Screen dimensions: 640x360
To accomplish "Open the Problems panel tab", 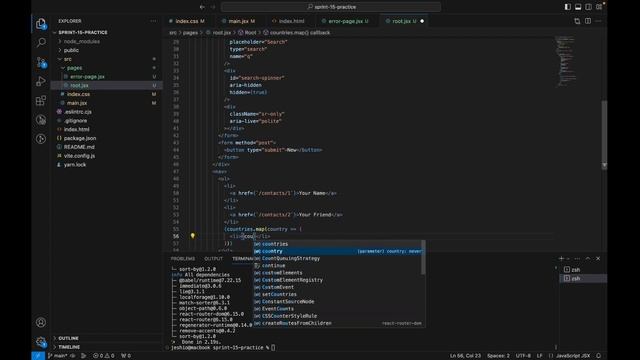I will coord(183,258).
